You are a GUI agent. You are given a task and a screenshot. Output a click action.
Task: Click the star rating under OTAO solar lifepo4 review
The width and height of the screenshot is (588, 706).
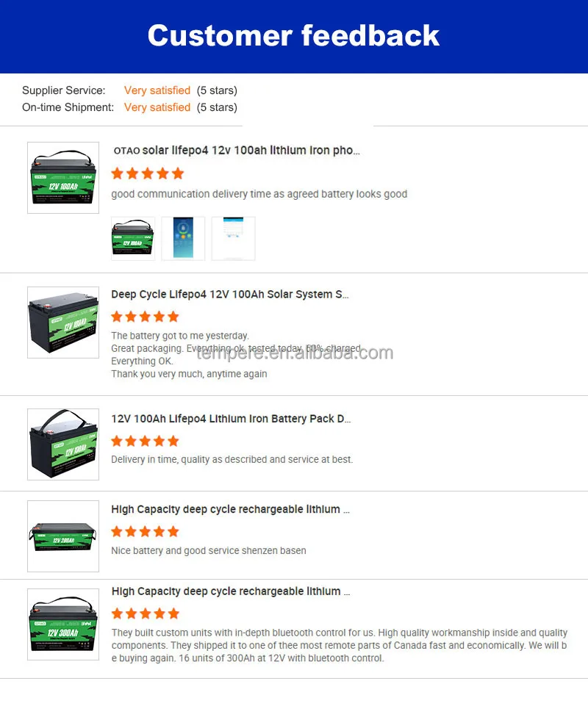click(x=148, y=173)
